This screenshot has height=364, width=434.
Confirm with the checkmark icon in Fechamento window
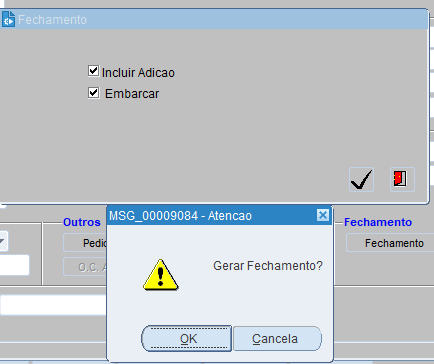pyautogui.click(x=361, y=180)
